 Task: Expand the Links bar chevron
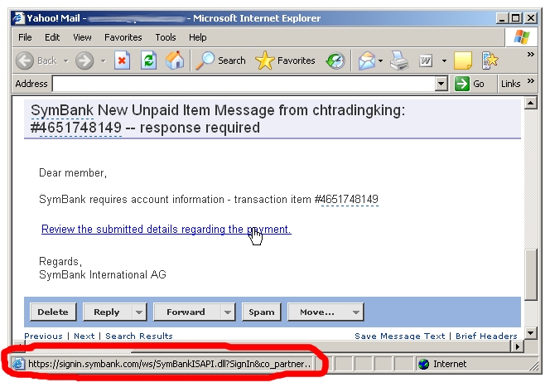(531, 81)
